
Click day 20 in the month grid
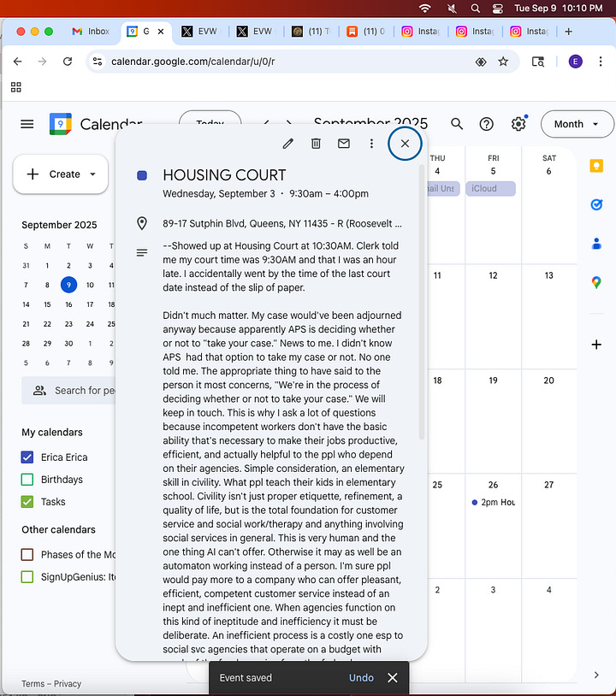click(548, 380)
